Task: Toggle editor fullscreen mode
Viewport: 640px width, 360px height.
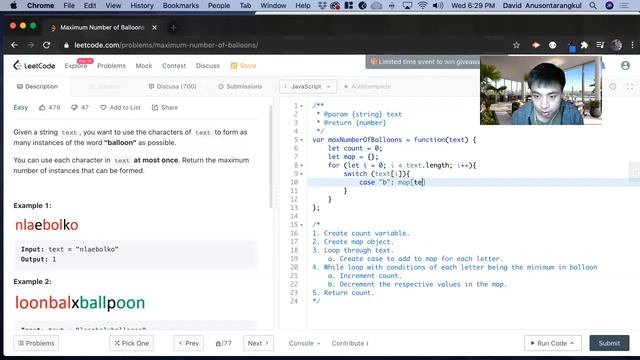Action: pyautogui.click(x=630, y=87)
